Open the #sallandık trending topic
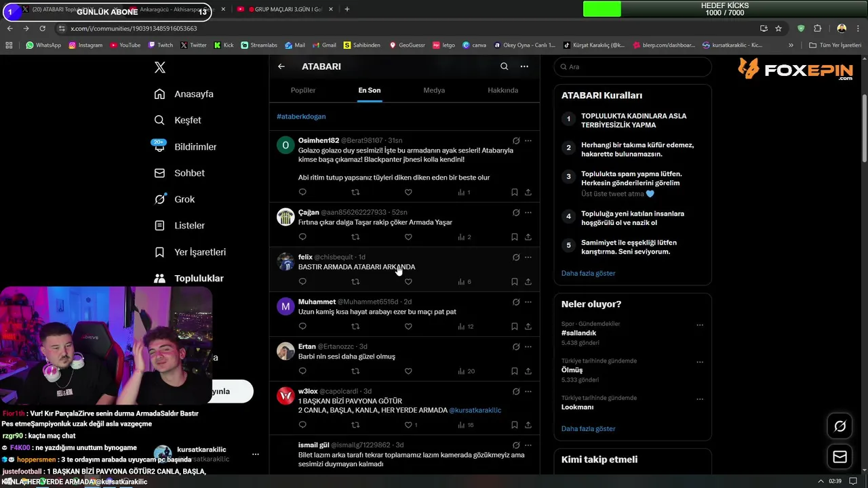This screenshot has width=868, height=488. pos(578,333)
